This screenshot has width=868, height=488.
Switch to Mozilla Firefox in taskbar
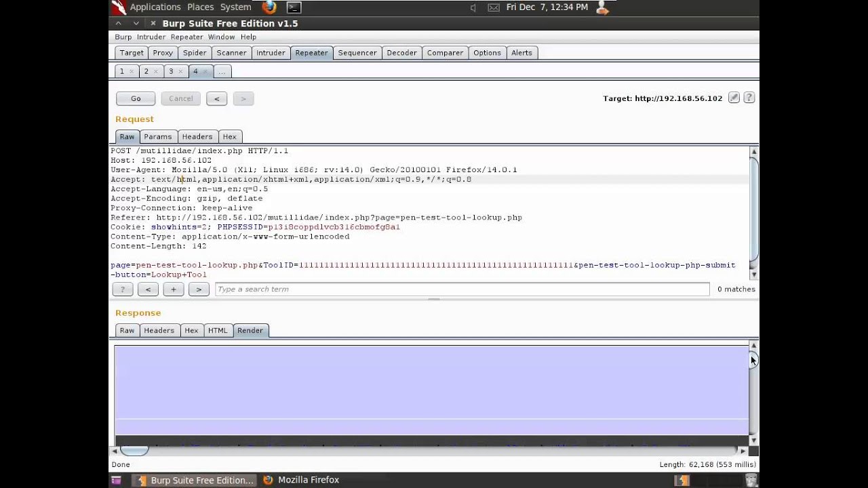pos(300,480)
